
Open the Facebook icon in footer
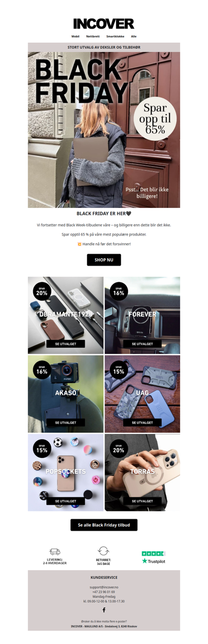pos(104,610)
